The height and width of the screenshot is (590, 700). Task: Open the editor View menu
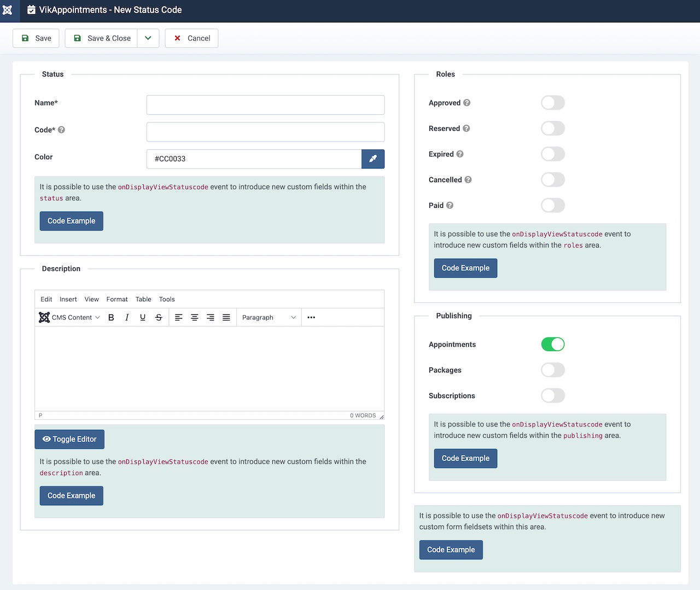tap(92, 299)
